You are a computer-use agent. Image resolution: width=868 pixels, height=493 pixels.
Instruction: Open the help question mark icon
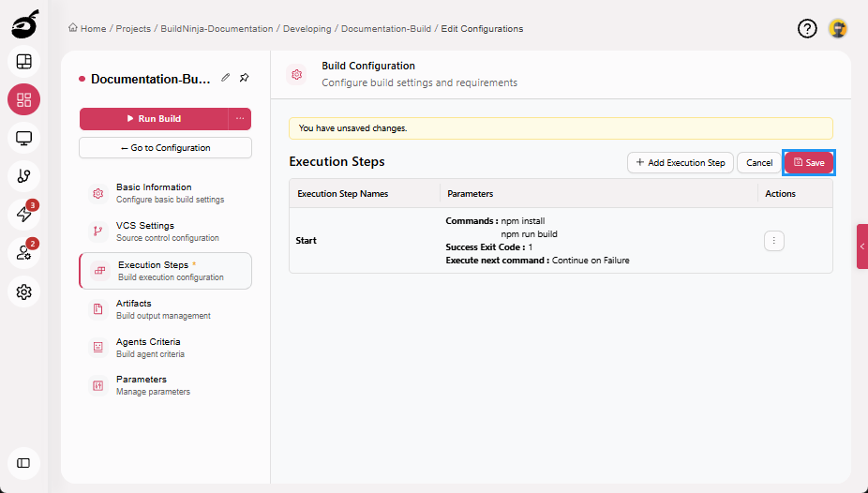tap(807, 29)
